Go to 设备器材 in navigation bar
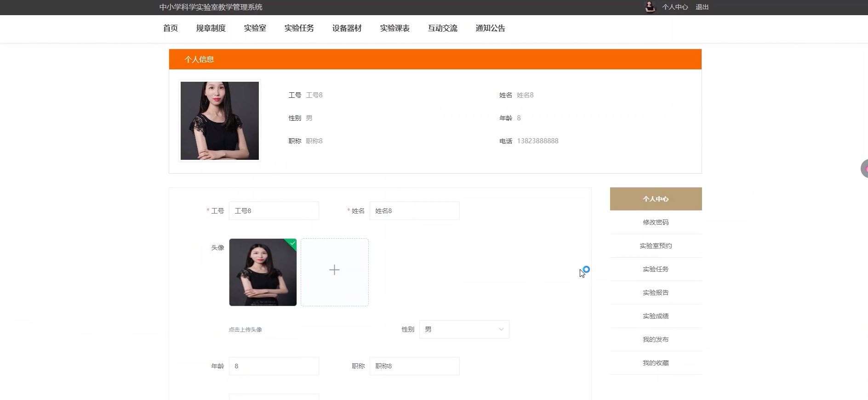This screenshot has width=868, height=400. click(347, 28)
